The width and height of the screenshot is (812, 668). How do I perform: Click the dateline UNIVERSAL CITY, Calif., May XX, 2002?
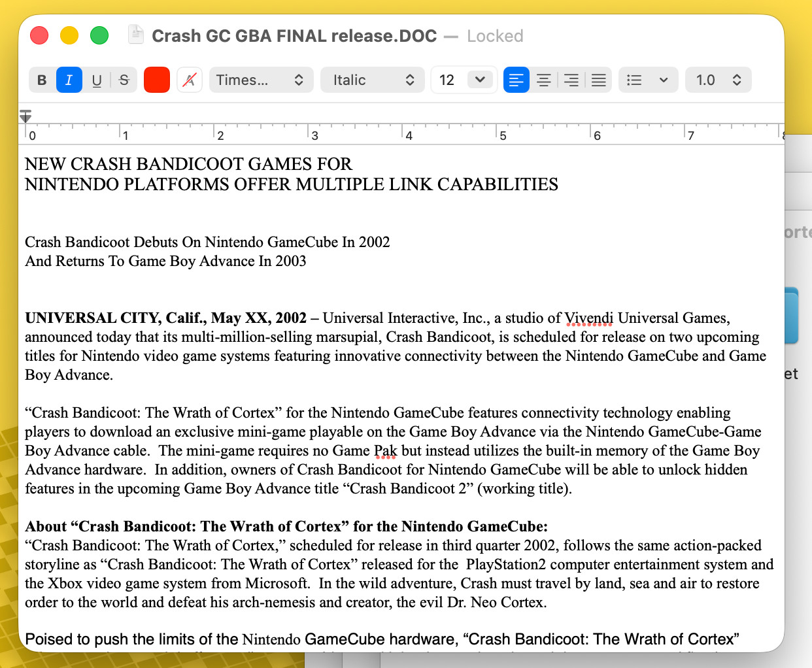coord(166,318)
